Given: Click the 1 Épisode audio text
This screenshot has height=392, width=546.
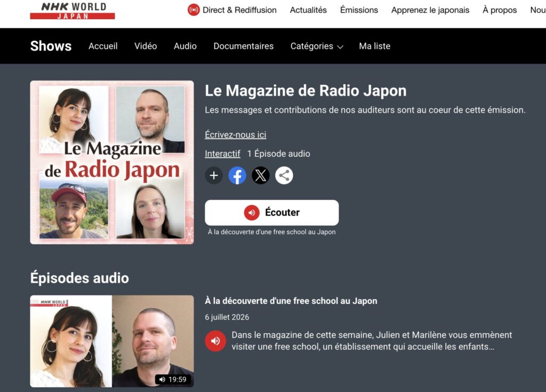Looking at the screenshot, I should point(278,154).
